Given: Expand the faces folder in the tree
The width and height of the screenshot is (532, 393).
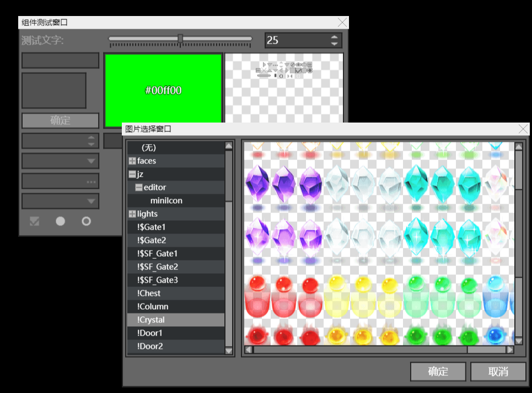Looking at the screenshot, I should 132,161.
